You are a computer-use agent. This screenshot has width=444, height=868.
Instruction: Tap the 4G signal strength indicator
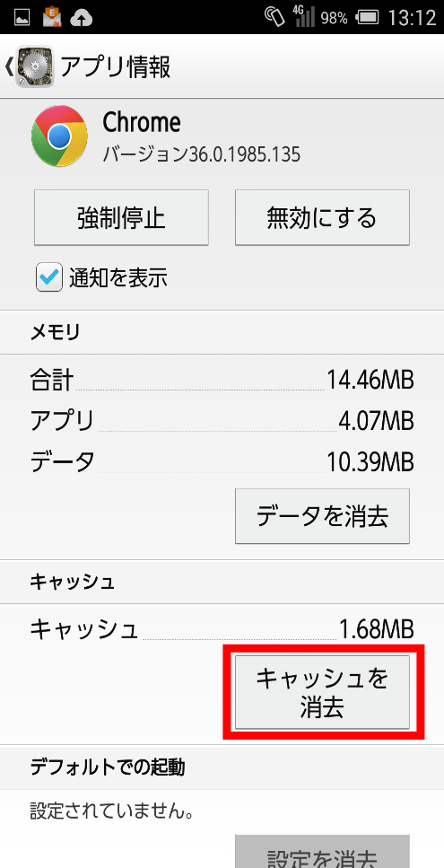pos(302,17)
